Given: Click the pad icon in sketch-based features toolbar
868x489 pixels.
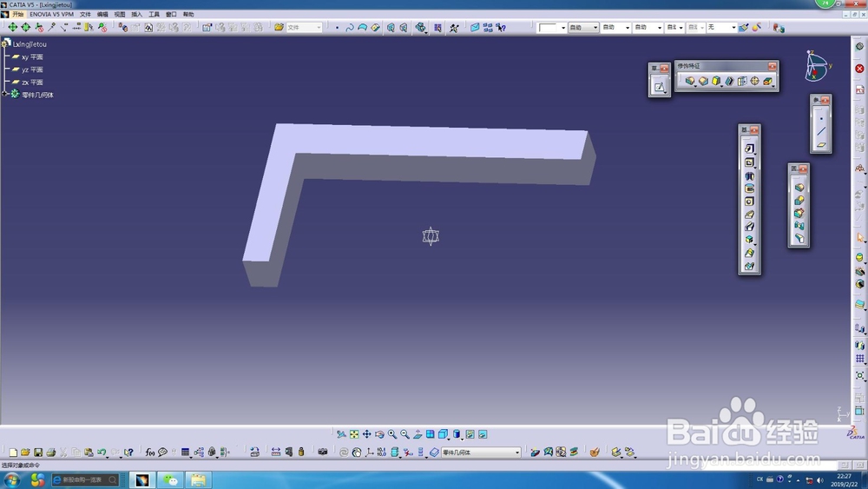Looking at the screenshot, I should coord(749,149).
